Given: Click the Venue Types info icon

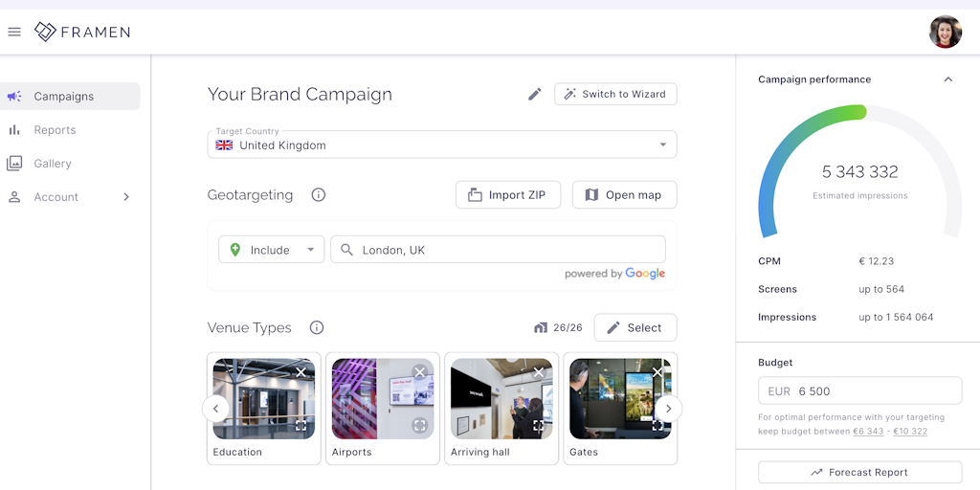Looking at the screenshot, I should tap(317, 327).
